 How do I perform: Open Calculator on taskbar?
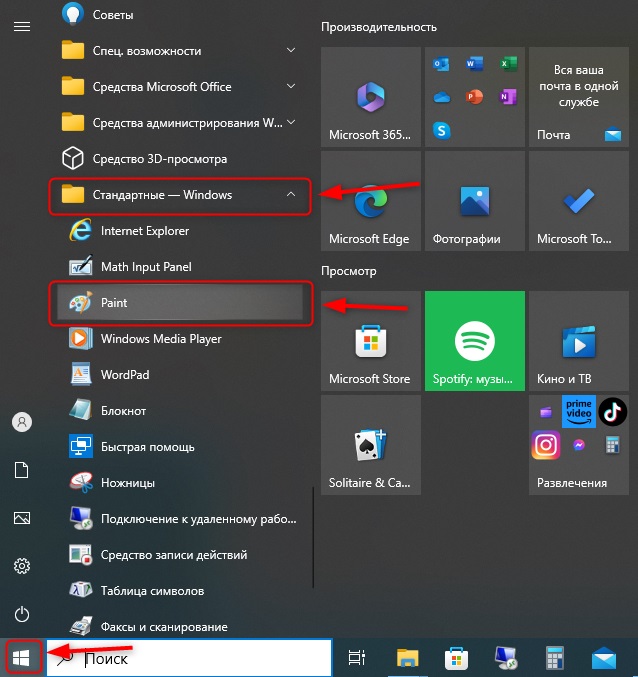click(x=555, y=658)
